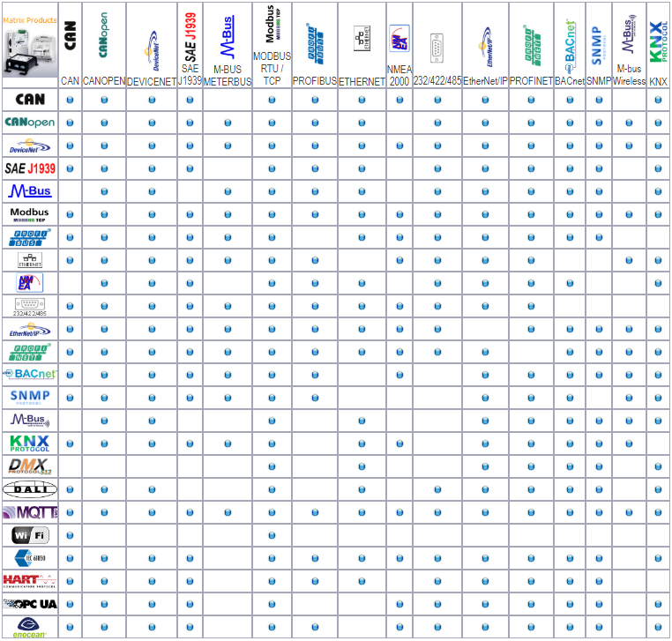
Task: Select the EnOcean row logo
Action: [x=29, y=627]
